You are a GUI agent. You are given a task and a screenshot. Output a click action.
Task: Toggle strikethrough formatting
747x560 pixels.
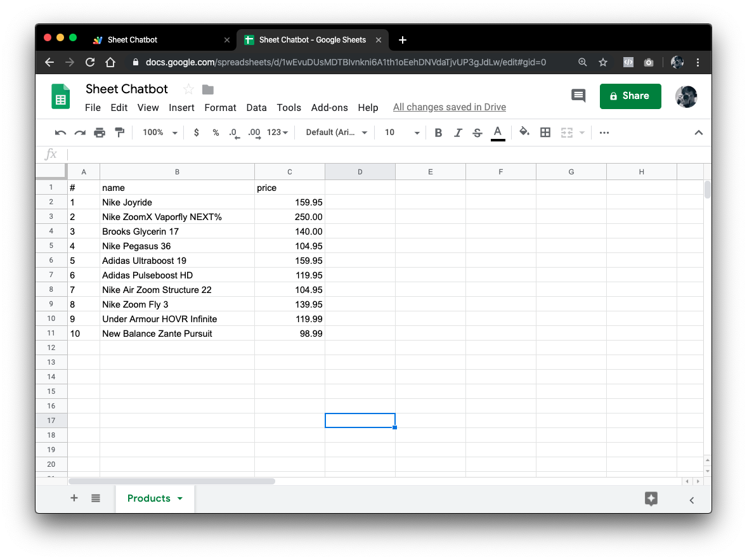pyautogui.click(x=477, y=133)
